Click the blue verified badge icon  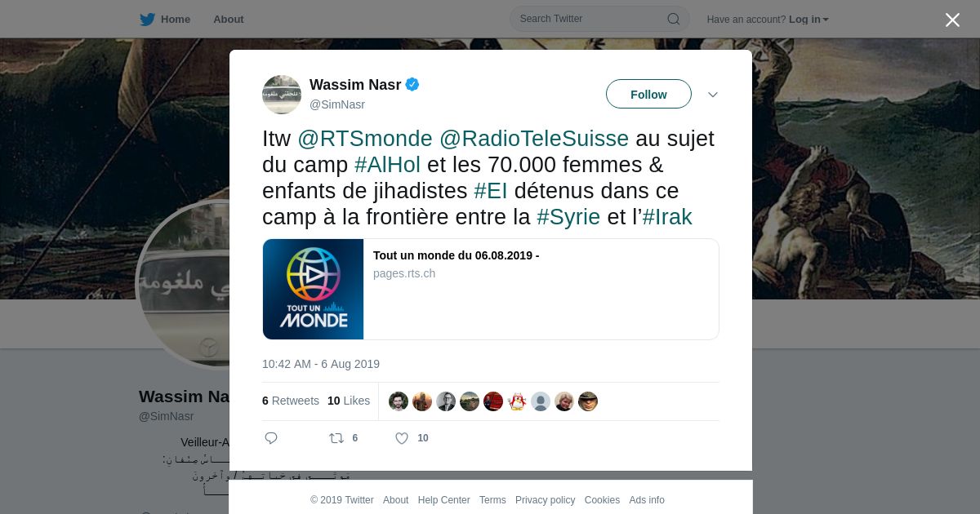pos(412,84)
